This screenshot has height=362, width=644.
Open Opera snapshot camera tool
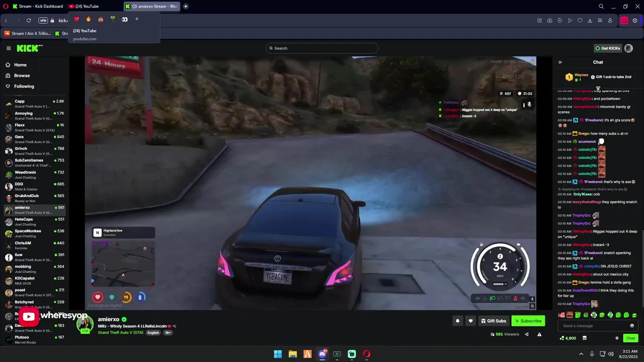point(549,21)
